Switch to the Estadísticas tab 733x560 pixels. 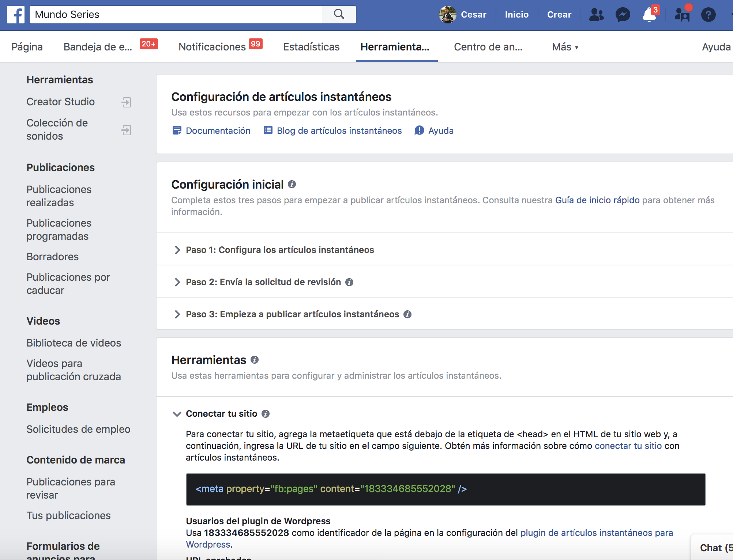coord(311,47)
